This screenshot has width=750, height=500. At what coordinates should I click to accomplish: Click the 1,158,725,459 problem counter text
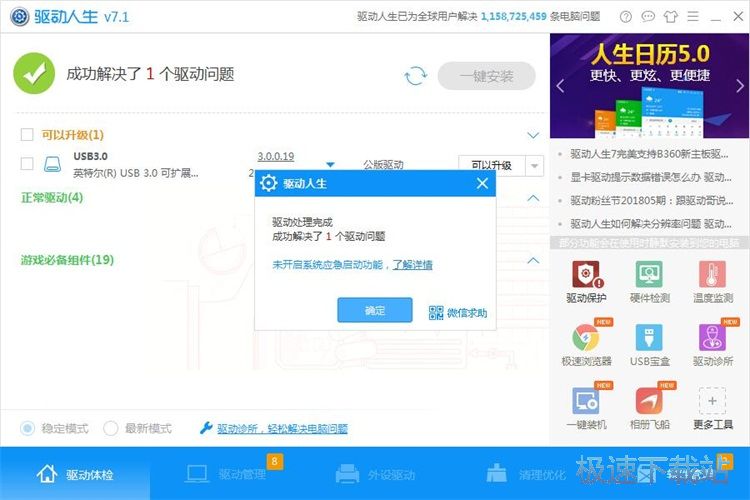click(x=513, y=17)
